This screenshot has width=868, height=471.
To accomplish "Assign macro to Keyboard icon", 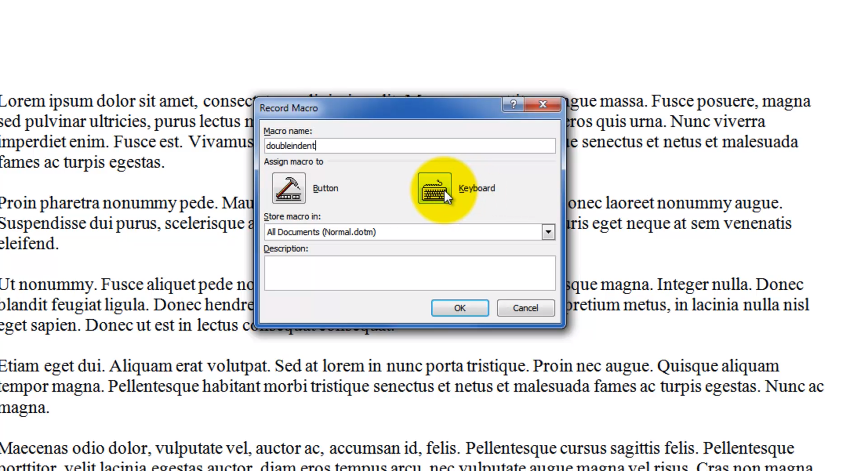I will [434, 188].
